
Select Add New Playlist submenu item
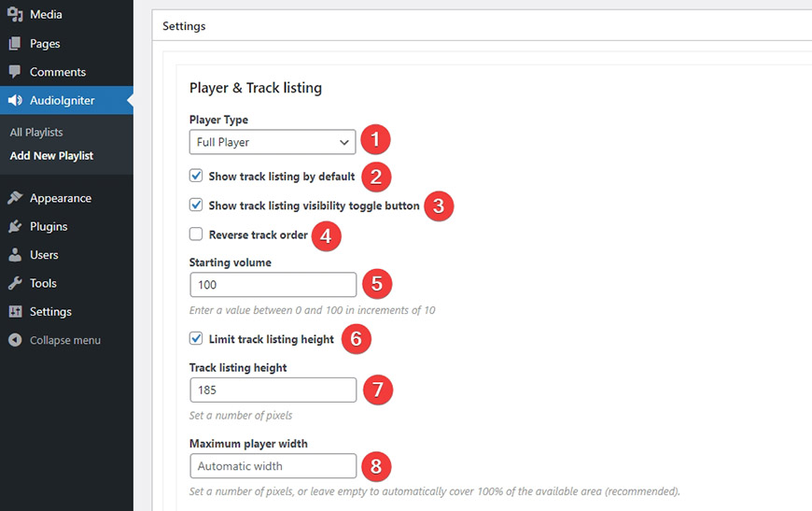[x=51, y=155]
